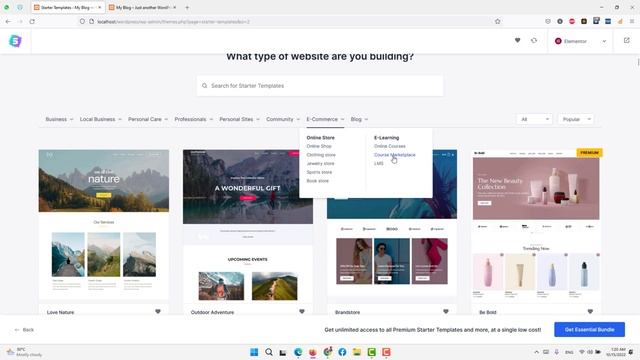The height and width of the screenshot is (360, 640).
Task: Open File Explorer from the taskbar
Action: pos(357,352)
